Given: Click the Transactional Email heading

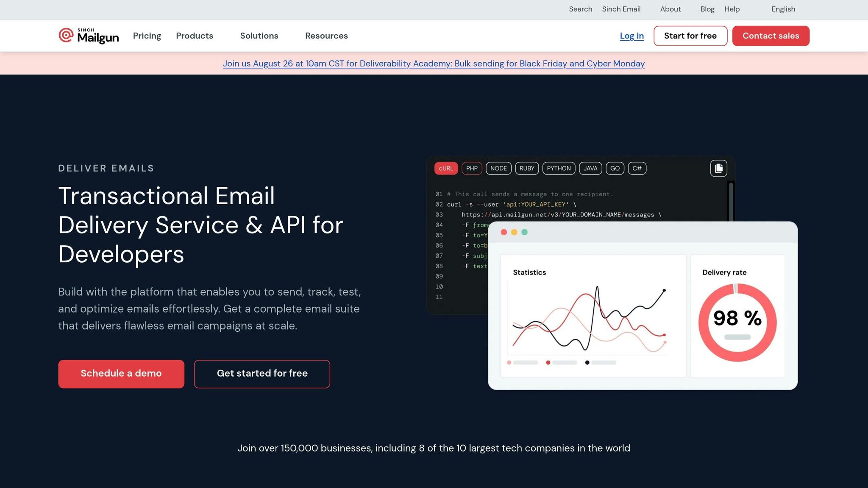Looking at the screenshot, I should (x=200, y=225).
